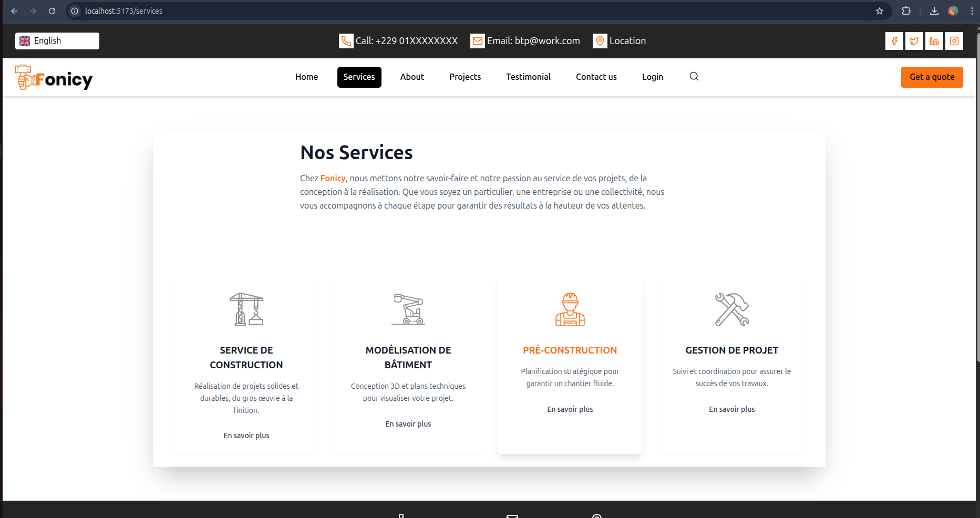Click the Pré-Construction card title

(x=570, y=350)
